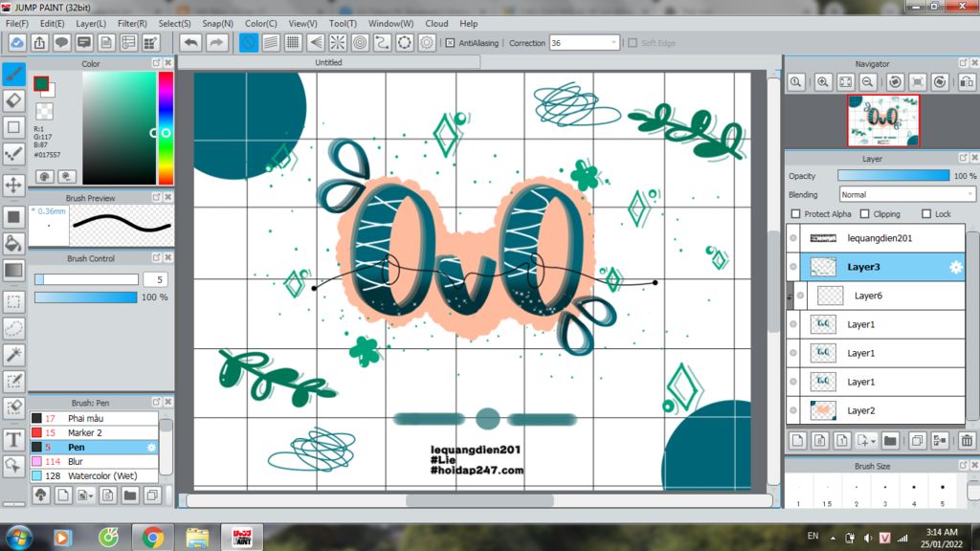Select the Watercolor (Wet) brush
The image size is (980, 551).
tap(94, 475)
